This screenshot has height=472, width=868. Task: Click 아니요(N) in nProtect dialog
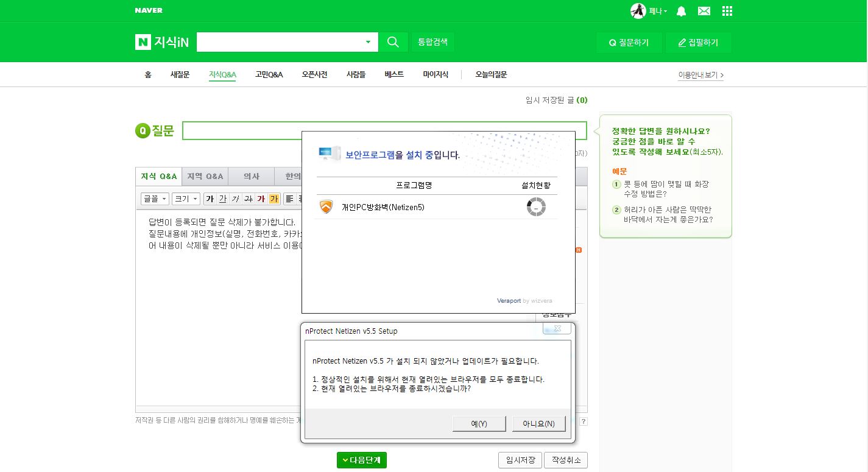[538, 424]
